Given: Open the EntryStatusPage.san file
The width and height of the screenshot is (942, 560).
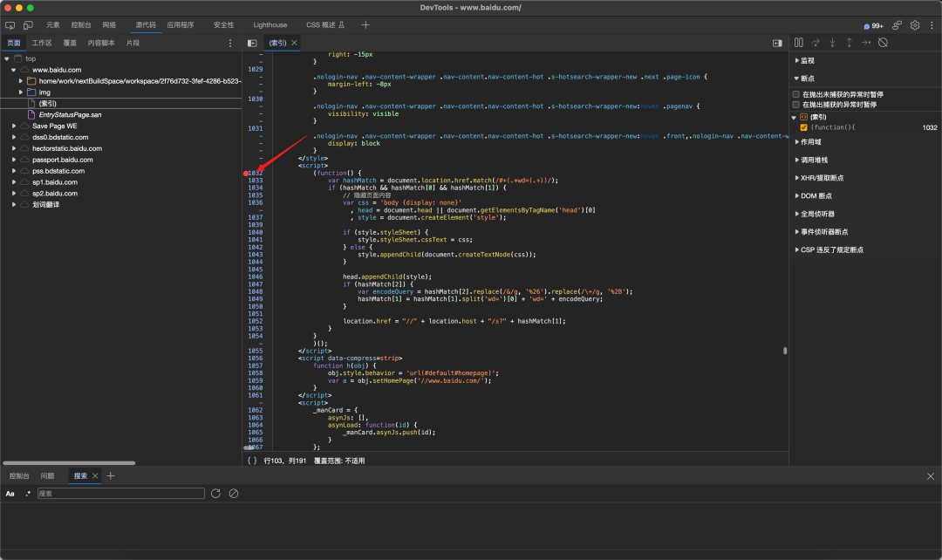Looking at the screenshot, I should (x=70, y=114).
